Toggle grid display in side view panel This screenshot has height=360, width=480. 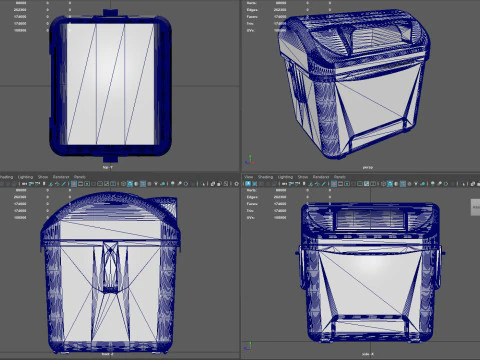(334, 184)
